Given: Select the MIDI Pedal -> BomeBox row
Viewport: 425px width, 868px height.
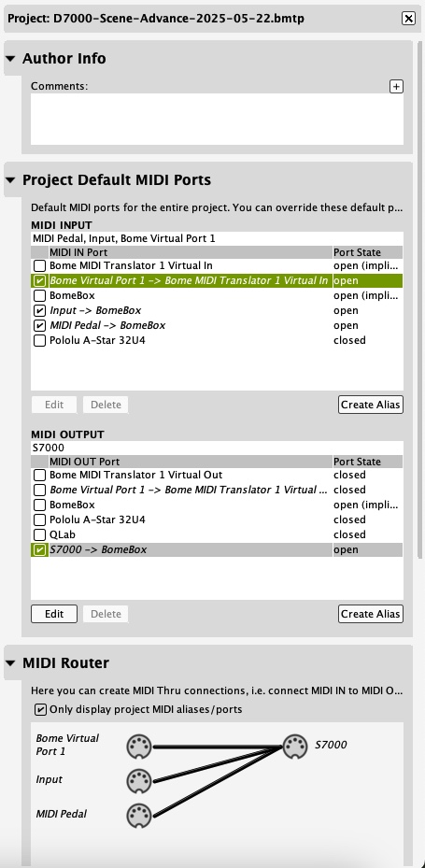Looking at the screenshot, I should (x=217, y=325).
